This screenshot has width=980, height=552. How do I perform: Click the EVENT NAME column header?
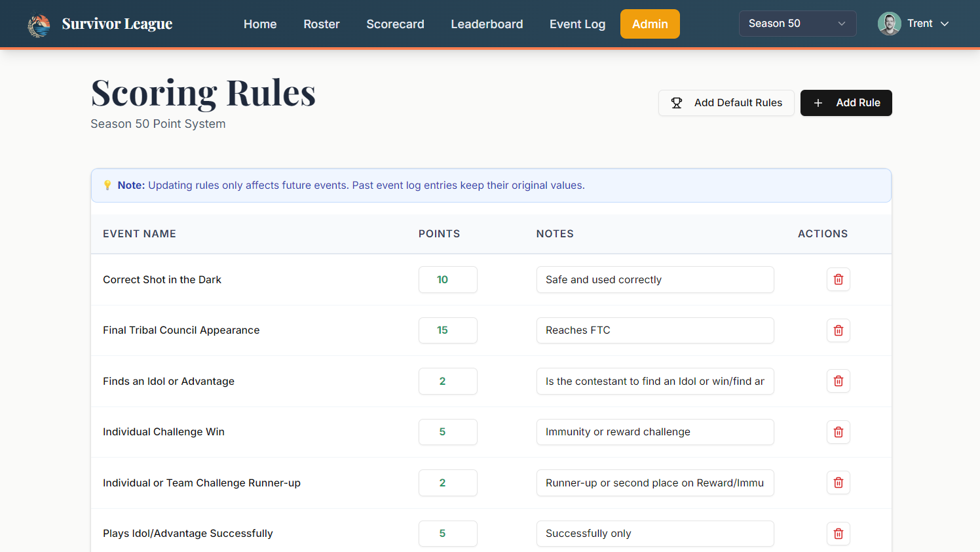[140, 234]
